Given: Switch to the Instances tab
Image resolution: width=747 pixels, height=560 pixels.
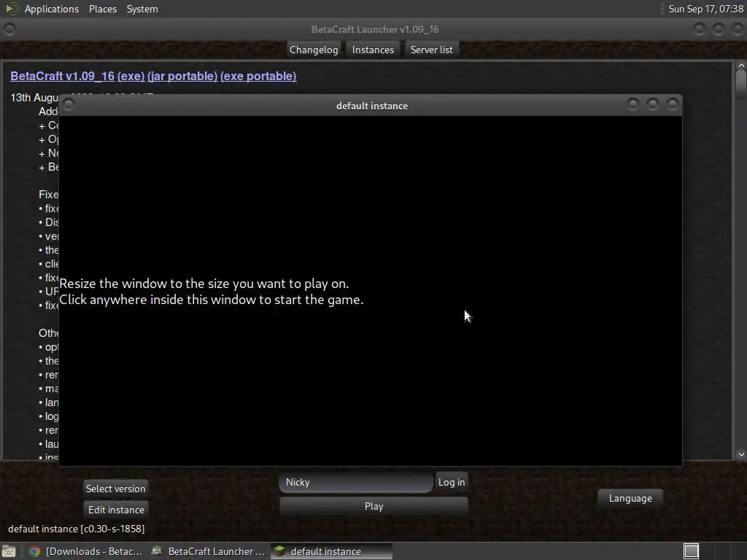Looking at the screenshot, I should (373, 50).
